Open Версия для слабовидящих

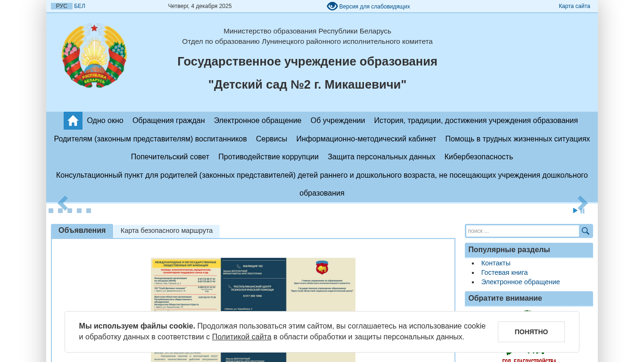374,7
